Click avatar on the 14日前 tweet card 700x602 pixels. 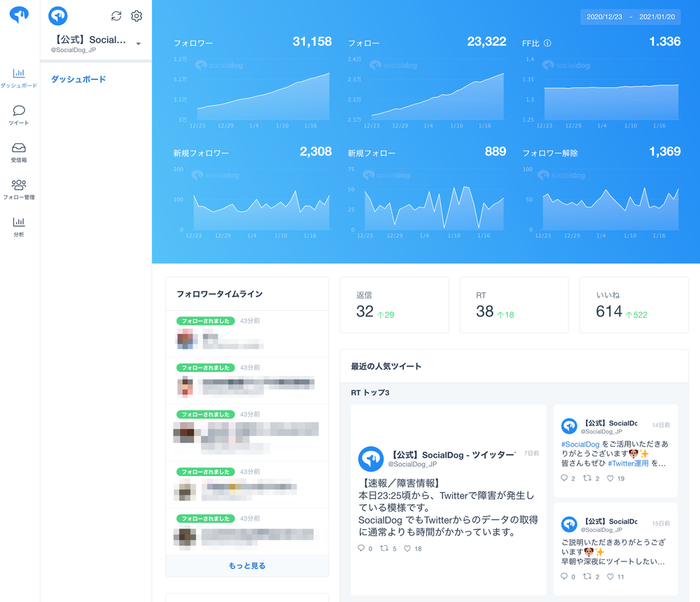[569, 426]
